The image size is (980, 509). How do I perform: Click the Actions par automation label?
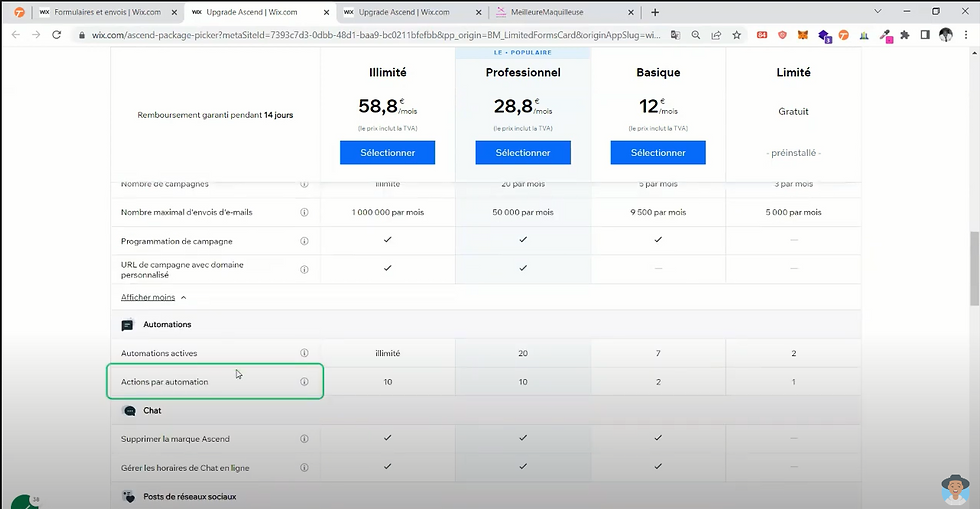[x=164, y=382]
